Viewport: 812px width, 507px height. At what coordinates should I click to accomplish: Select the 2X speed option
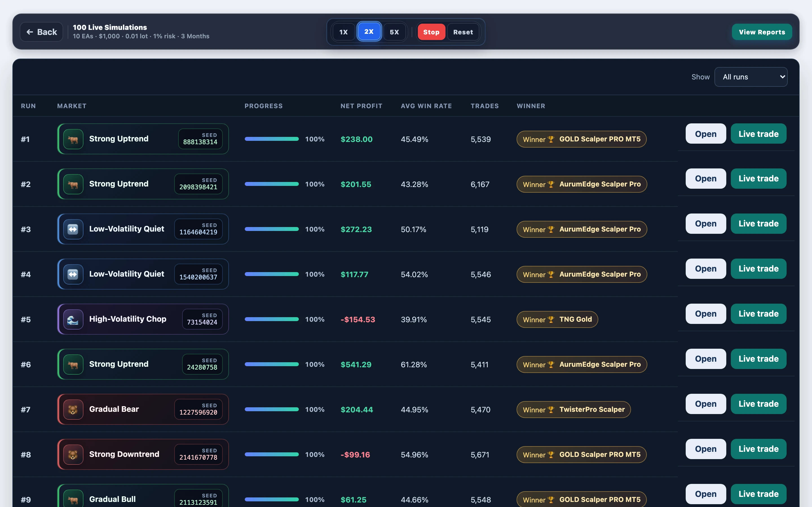tap(369, 32)
